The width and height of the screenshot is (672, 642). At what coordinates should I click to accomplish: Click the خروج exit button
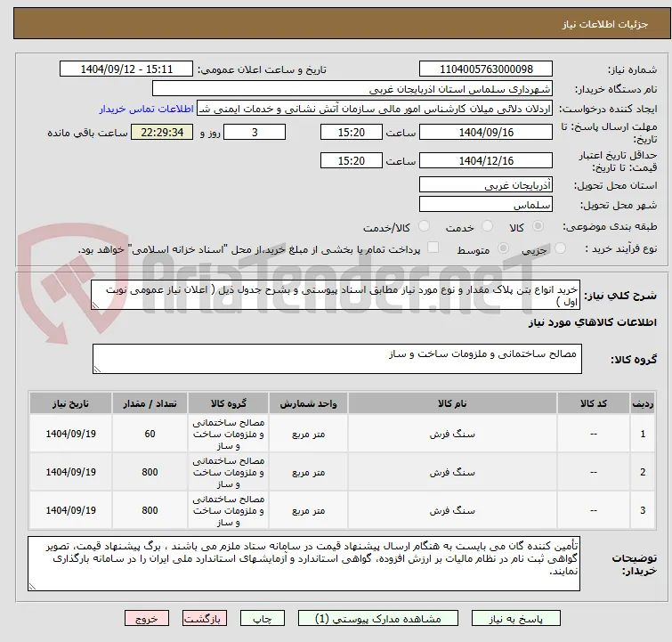(147, 619)
